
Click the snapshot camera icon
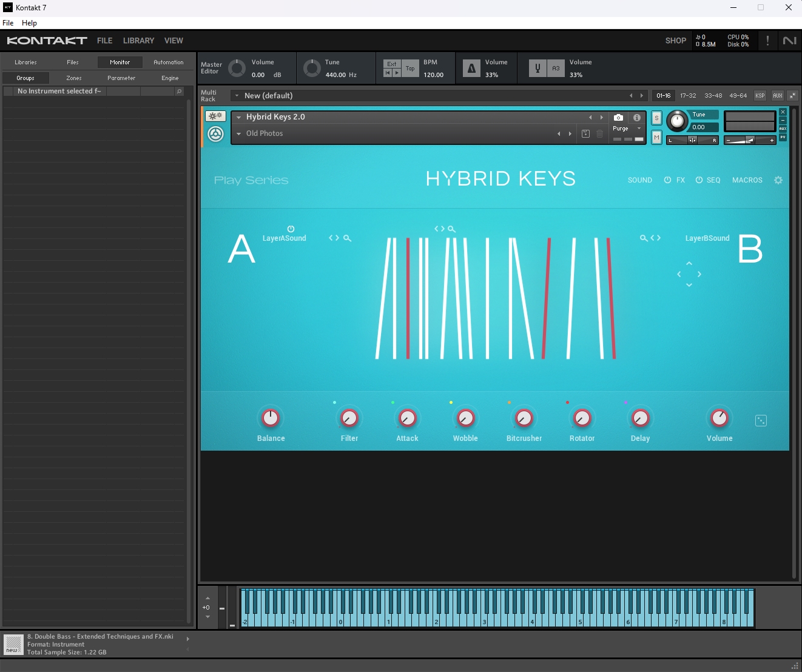[618, 118]
